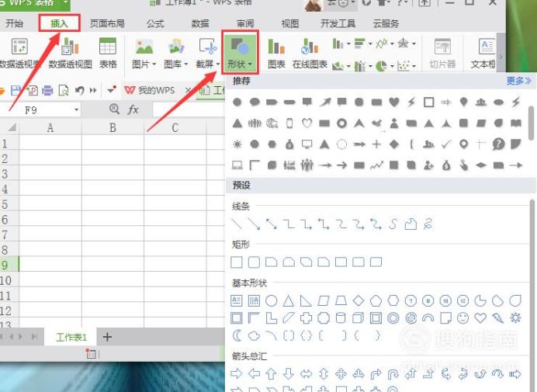This screenshot has height=392, width=537.
Task: Select column A header
Action: pos(50,128)
